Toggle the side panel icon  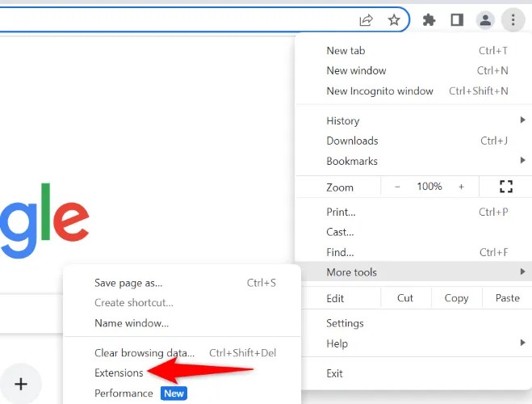pos(457,20)
